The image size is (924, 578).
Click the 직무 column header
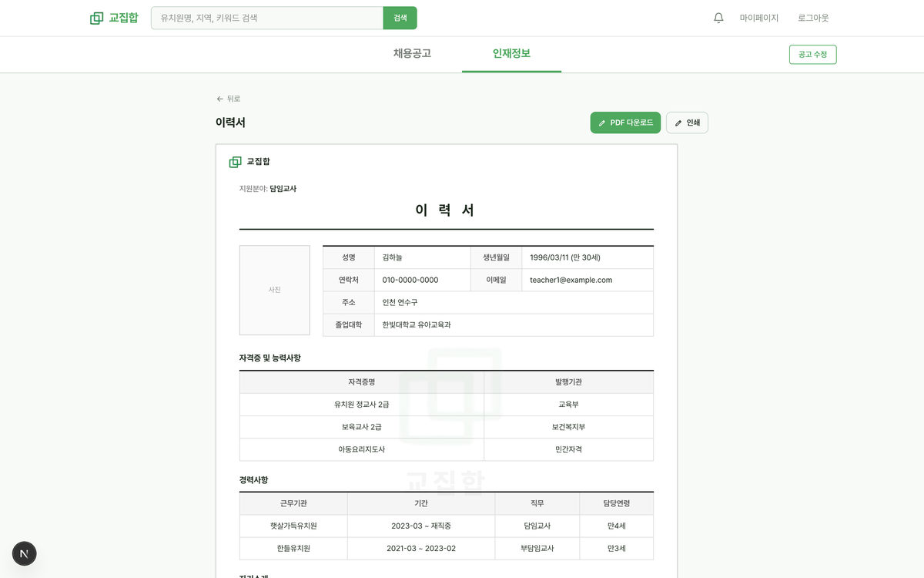537,503
